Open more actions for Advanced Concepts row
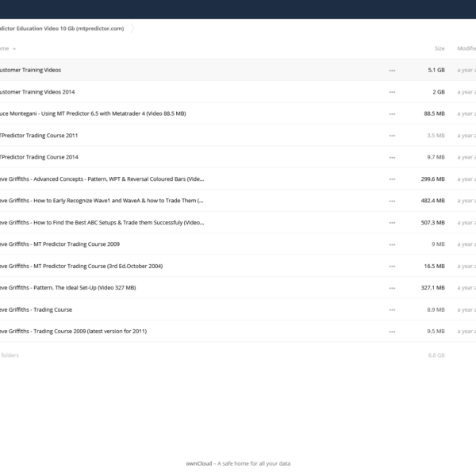This screenshot has height=476, width=476. (x=392, y=179)
